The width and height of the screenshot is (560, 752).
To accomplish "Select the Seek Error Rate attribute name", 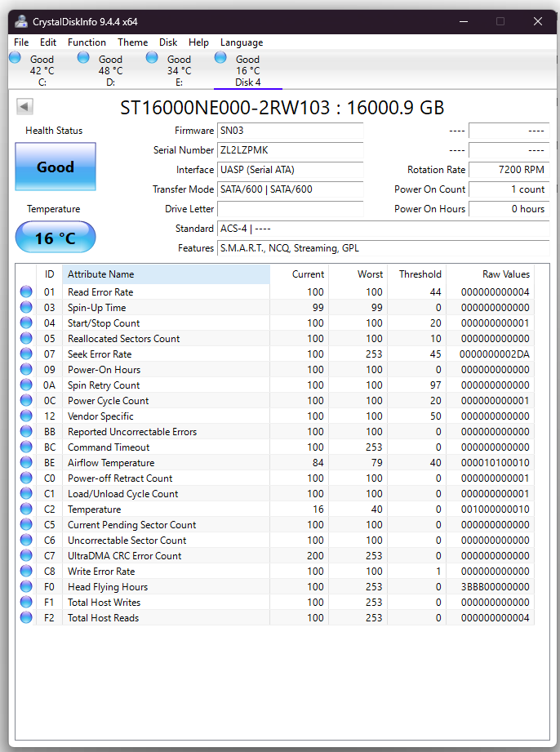I will (100, 354).
